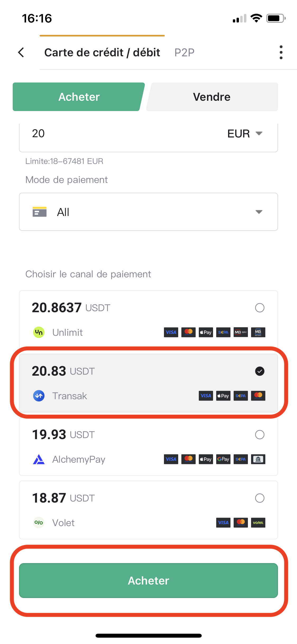Tap the AlchemyPay triangle logo
The image size is (297, 644).
tap(39, 459)
